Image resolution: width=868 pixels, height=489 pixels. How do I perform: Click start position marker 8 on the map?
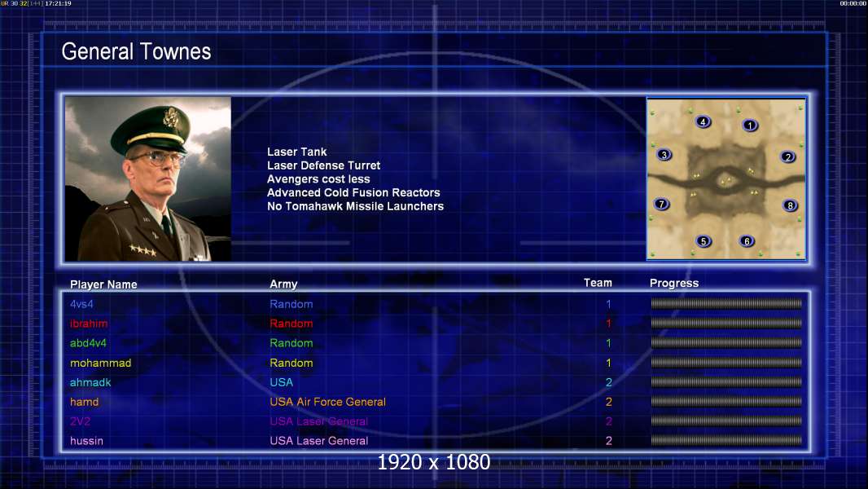(x=790, y=205)
